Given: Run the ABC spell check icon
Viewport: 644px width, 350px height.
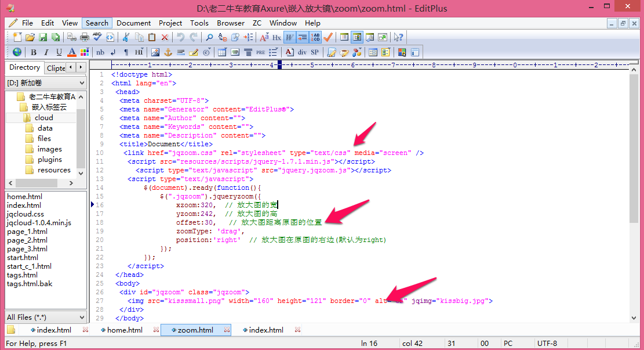Looking at the screenshot, I should [x=97, y=37].
